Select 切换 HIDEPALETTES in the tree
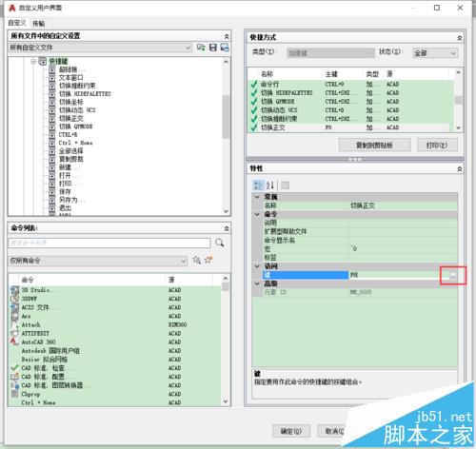 coord(85,94)
